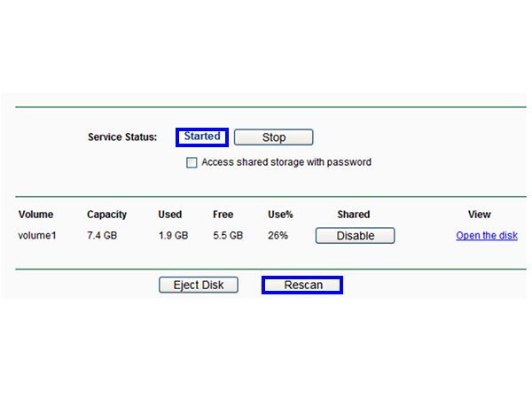The height and width of the screenshot is (399, 532).
Task: Click the Used column header
Action: coord(169,215)
